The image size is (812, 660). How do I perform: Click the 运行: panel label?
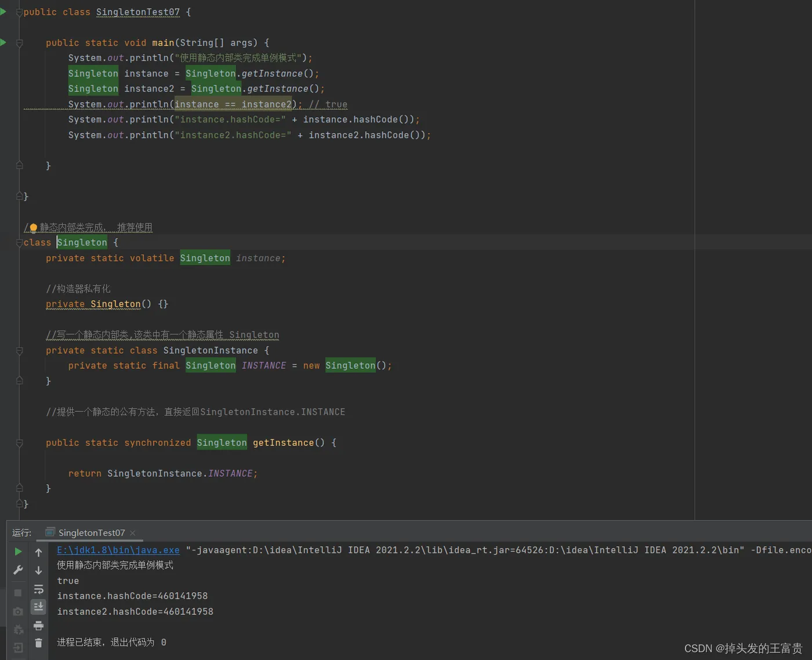click(21, 532)
